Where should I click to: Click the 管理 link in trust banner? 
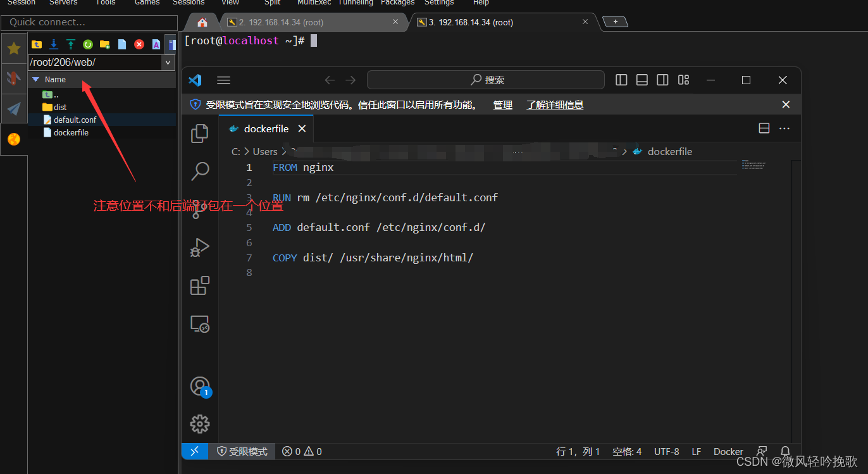[x=503, y=105]
